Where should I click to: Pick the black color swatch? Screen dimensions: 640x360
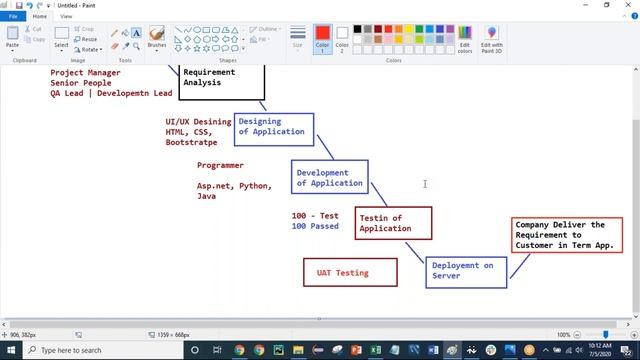(x=357, y=29)
